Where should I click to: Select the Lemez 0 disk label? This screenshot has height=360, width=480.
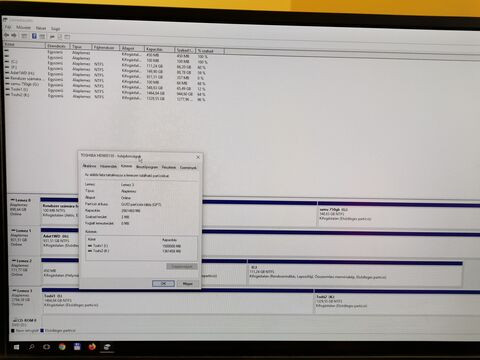coord(23,200)
